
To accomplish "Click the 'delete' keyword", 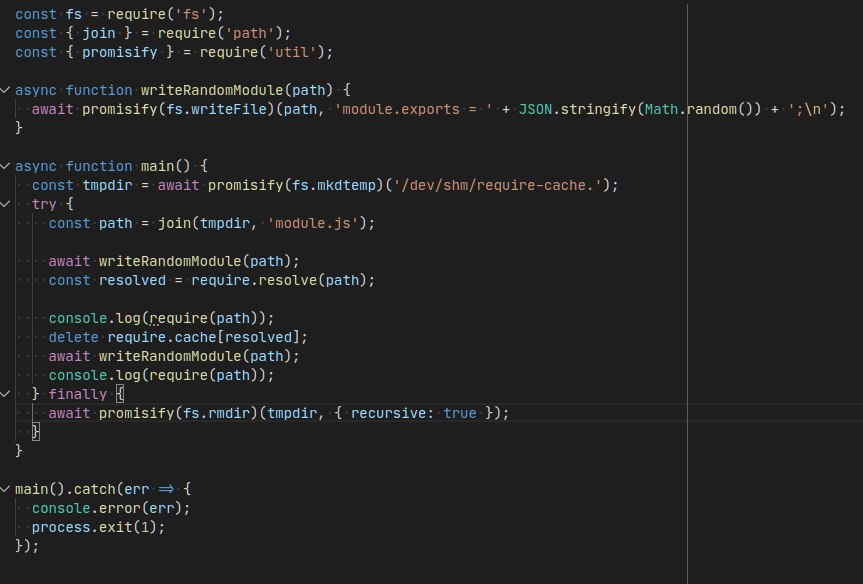I will pos(74,337).
